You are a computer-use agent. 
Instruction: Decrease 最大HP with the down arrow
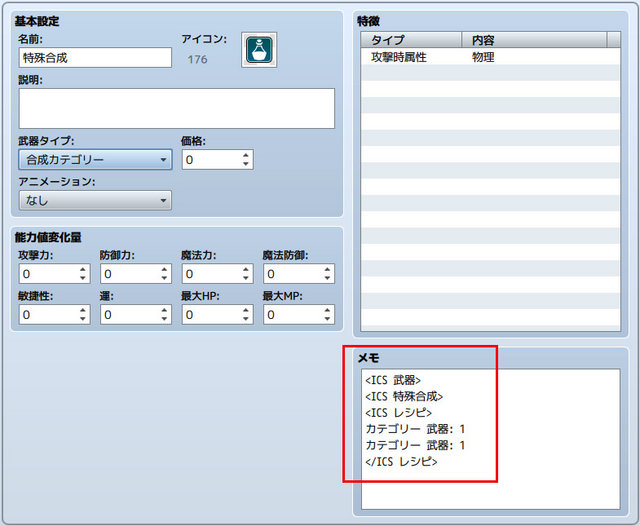click(x=246, y=319)
